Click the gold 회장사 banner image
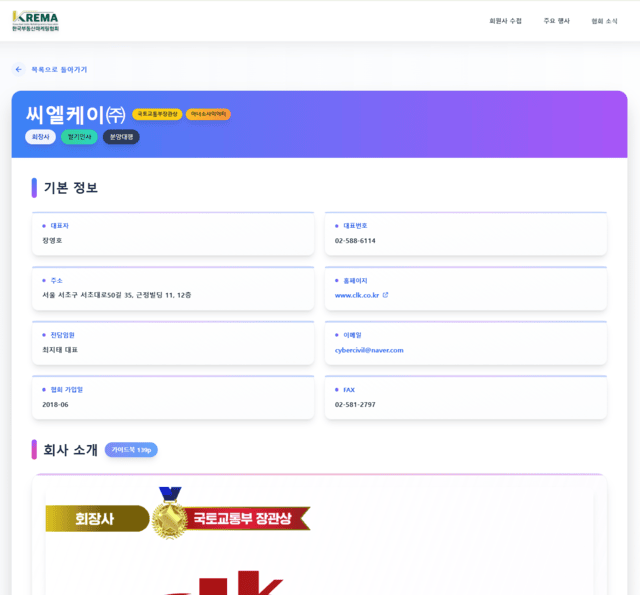The image size is (640, 595). pos(97,518)
